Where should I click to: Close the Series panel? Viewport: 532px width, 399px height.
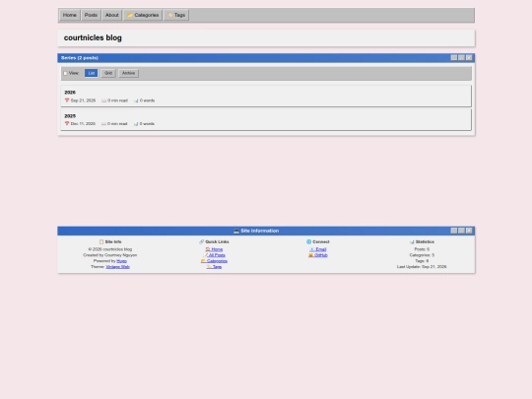(469, 58)
